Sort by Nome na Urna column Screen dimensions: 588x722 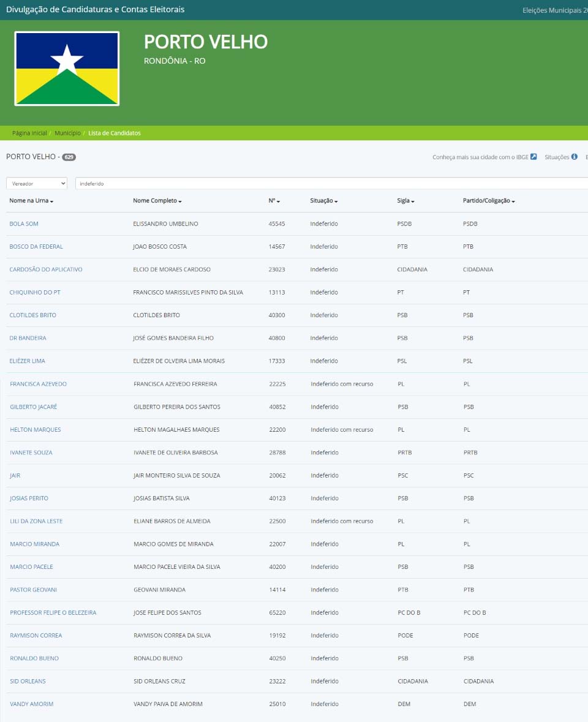(31, 201)
